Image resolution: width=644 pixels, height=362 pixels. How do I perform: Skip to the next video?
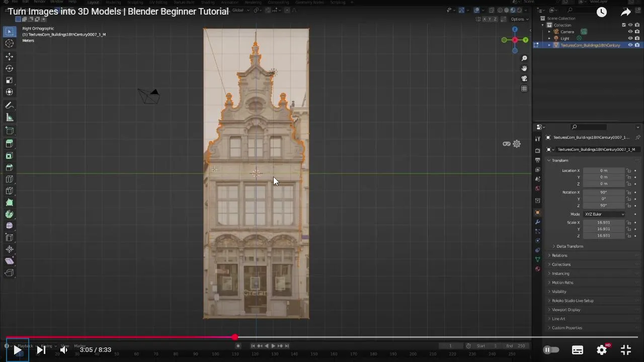click(41, 350)
